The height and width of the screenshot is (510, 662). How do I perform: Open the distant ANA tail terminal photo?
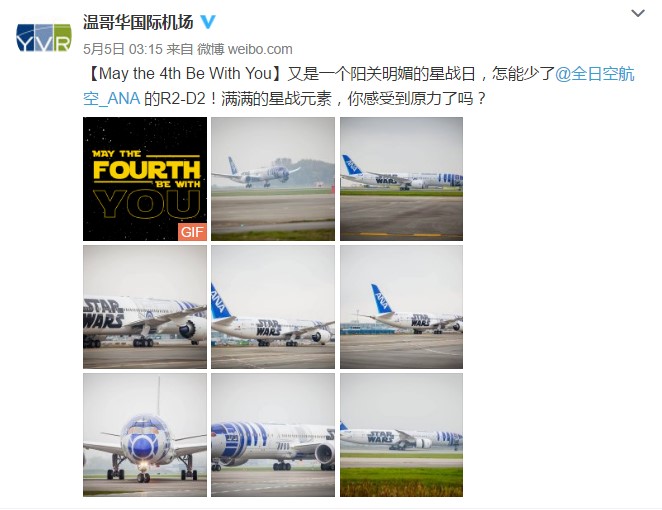(401, 307)
